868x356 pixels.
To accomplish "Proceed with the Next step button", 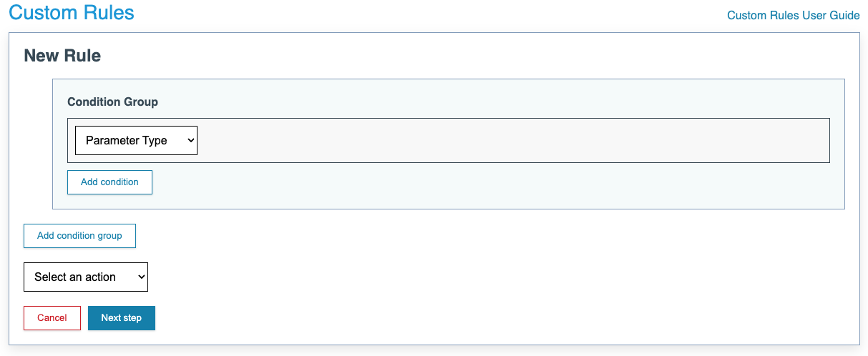I will pos(121,318).
